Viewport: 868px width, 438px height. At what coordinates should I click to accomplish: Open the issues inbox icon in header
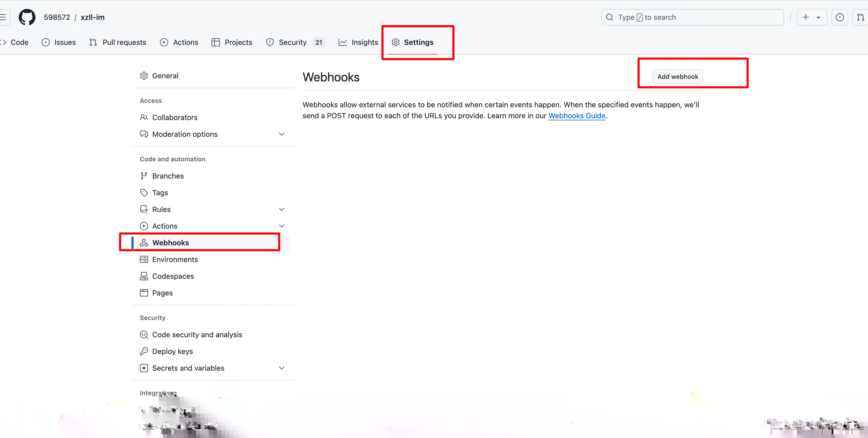pyautogui.click(x=840, y=17)
